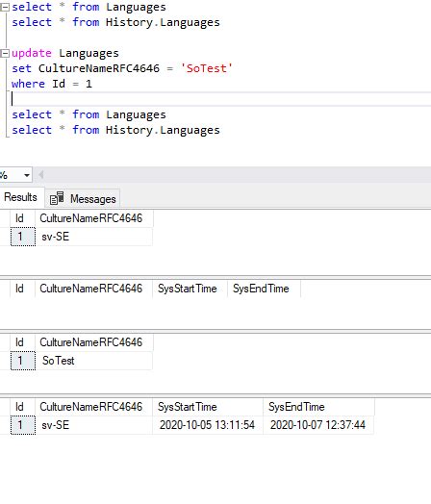Image resolution: width=431 pixels, height=504 pixels.
Task: Click the '2020-10-07 12:37:44' SysEndTime cell
Action: [318, 425]
